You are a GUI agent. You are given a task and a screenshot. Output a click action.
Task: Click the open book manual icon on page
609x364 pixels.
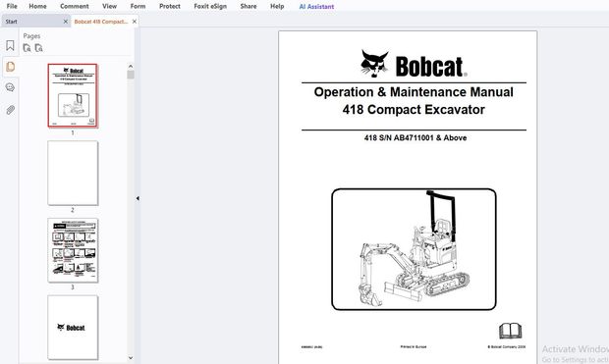pos(511,331)
